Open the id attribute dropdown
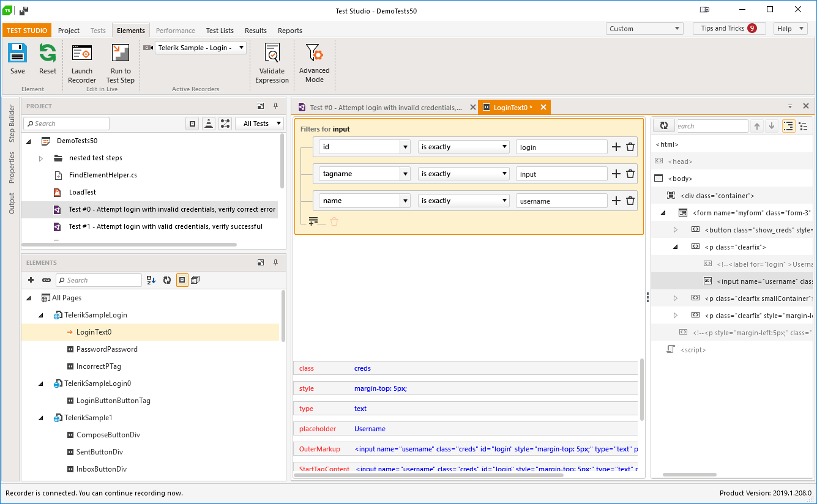 (405, 147)
